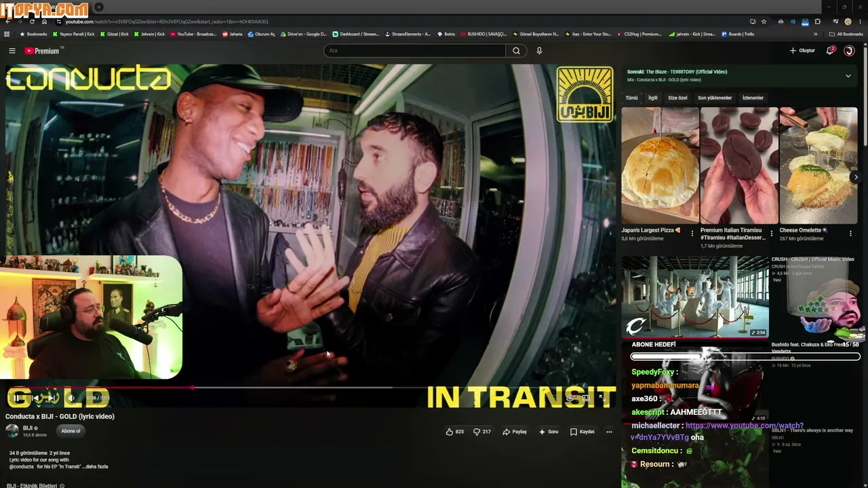This screenshot has width=868, height=488.
Task: Dislike the video with thumbs down
Action: [481, 432]
